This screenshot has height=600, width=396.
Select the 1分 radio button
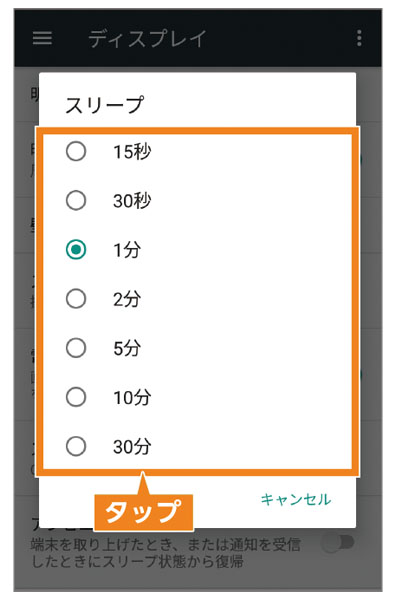(x=76, y=249)
